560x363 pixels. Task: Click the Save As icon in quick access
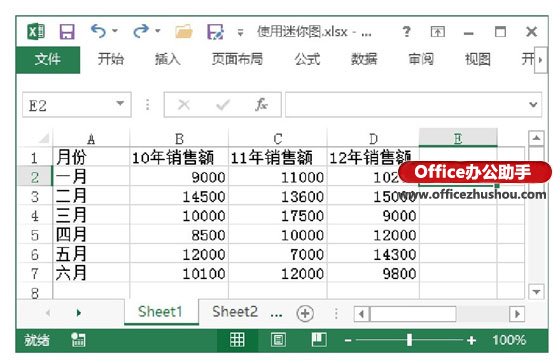point(215,32)
